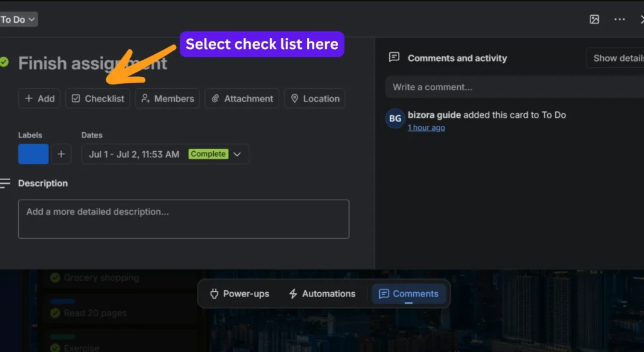Click the BG user avatar
644x352 pixels.
(395, 118)
